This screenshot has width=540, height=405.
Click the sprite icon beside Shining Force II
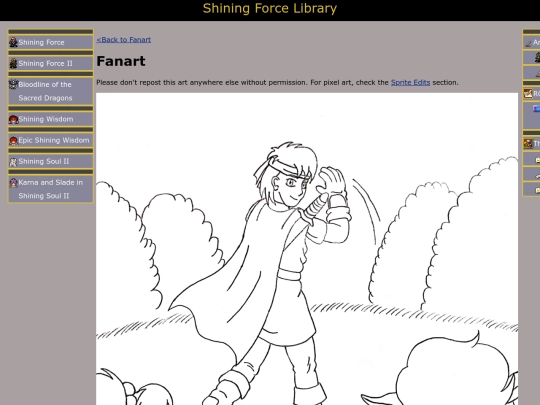[13, 63]
